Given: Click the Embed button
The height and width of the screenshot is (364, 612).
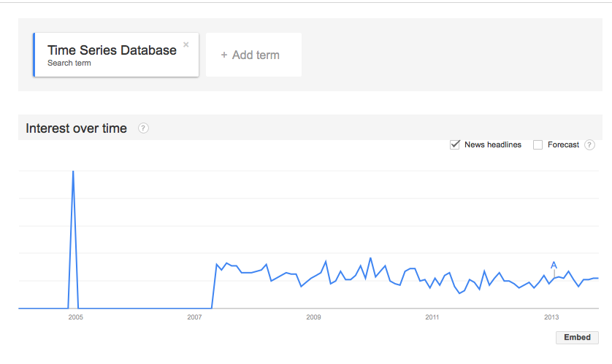Looking at the screenshot, I should [577, 338].
